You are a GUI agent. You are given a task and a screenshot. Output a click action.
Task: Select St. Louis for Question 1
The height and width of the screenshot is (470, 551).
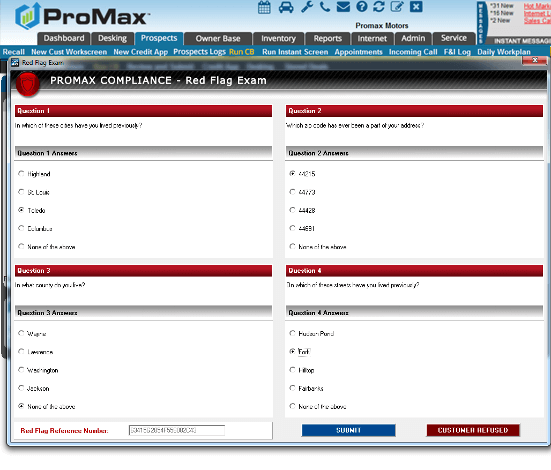21,192
